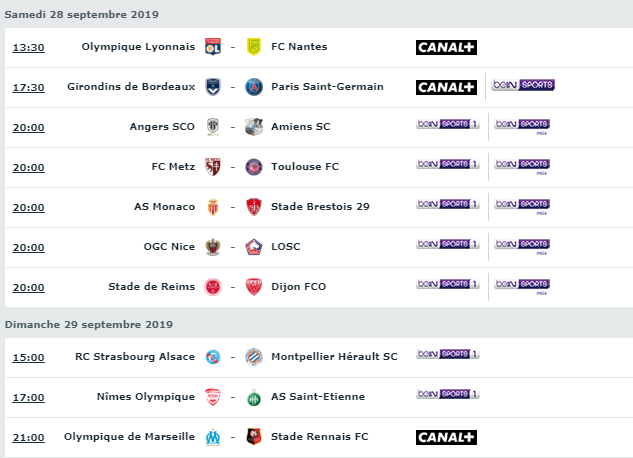Click the Girondins de Bordeaux crest
Image resolution: width=633 pixels, height=458 pixels.
[213, 87]
